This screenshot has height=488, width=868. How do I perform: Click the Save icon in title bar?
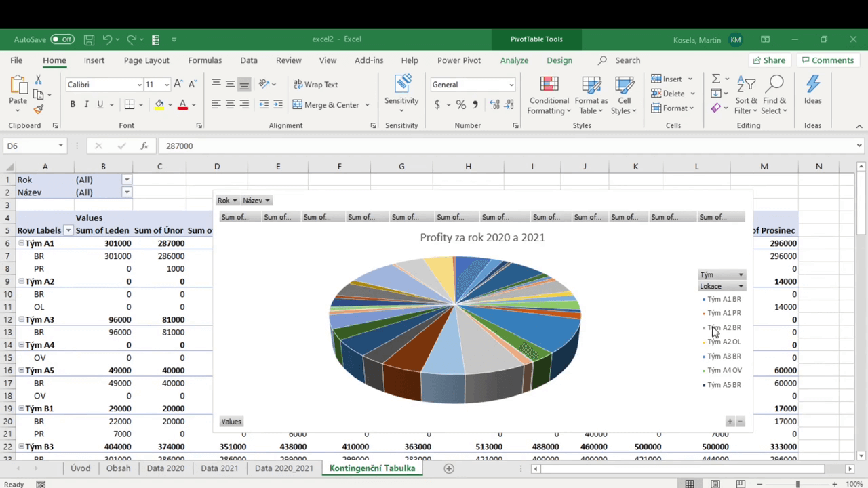[89, 39]
